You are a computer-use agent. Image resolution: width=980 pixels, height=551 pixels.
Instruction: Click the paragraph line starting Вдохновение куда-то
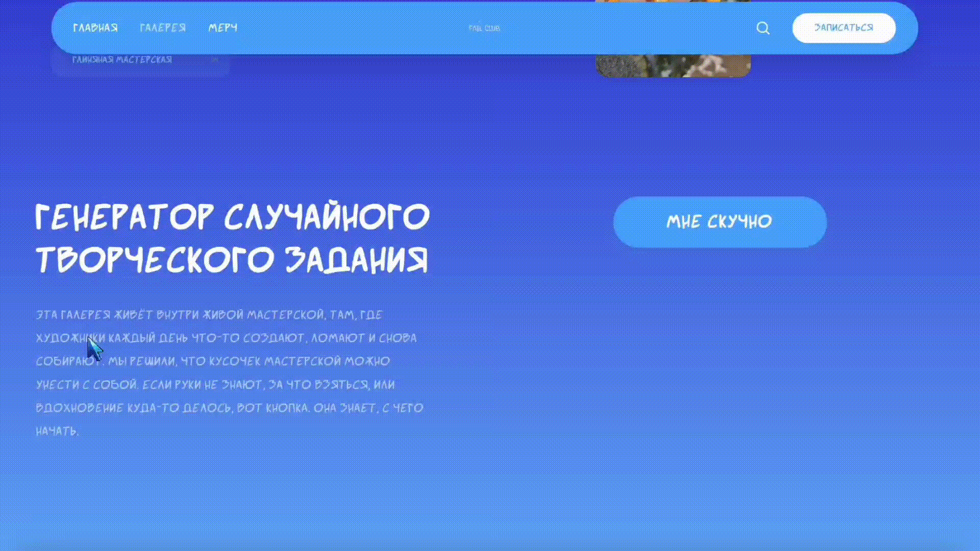[x=230, y=408]
